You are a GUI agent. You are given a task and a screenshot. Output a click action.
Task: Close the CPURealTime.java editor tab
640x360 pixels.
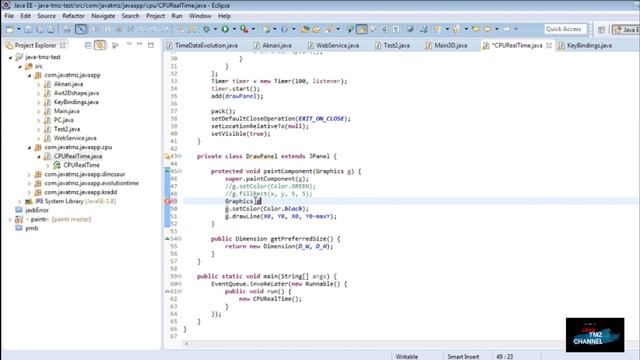pos(549,45)
